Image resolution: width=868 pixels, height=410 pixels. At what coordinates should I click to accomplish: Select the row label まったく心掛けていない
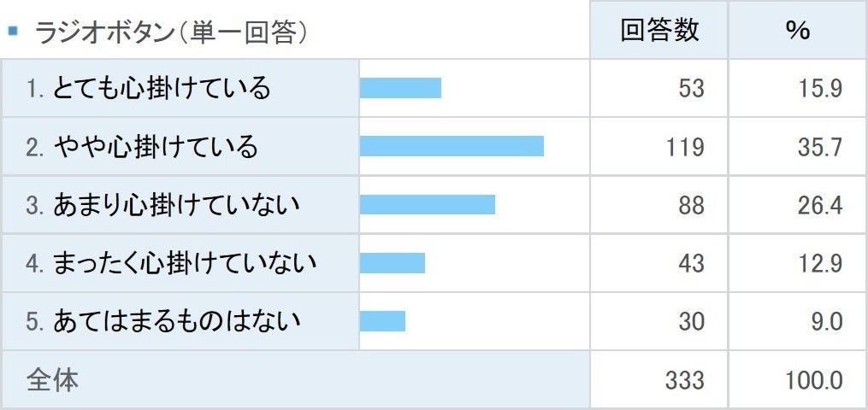171,263
